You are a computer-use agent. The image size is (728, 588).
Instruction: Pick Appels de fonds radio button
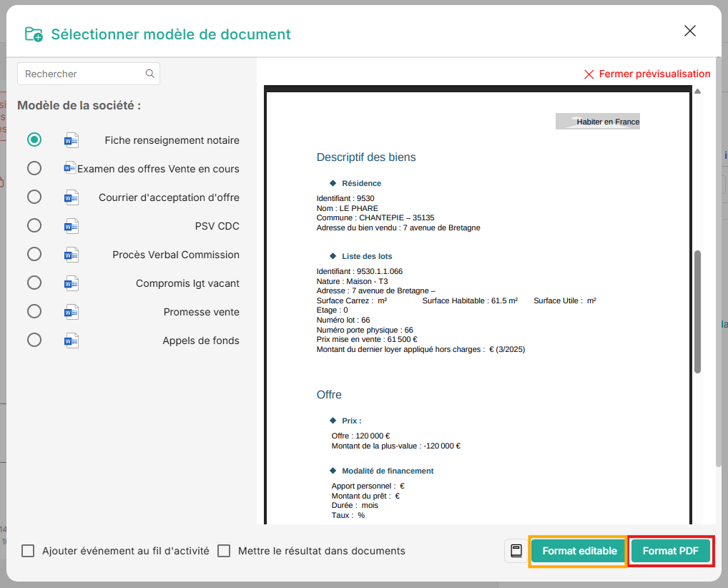click(x=34, y=340)
